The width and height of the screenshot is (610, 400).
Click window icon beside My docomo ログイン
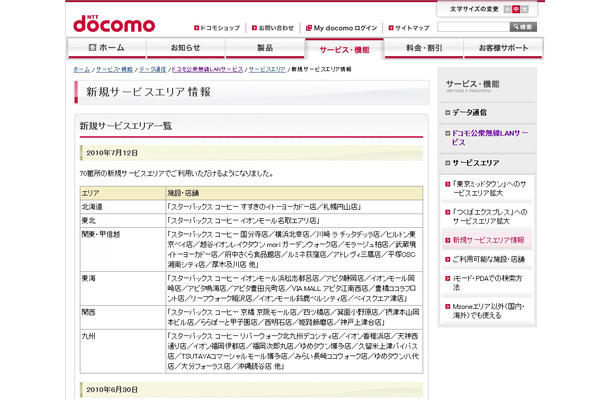point(309,28)
